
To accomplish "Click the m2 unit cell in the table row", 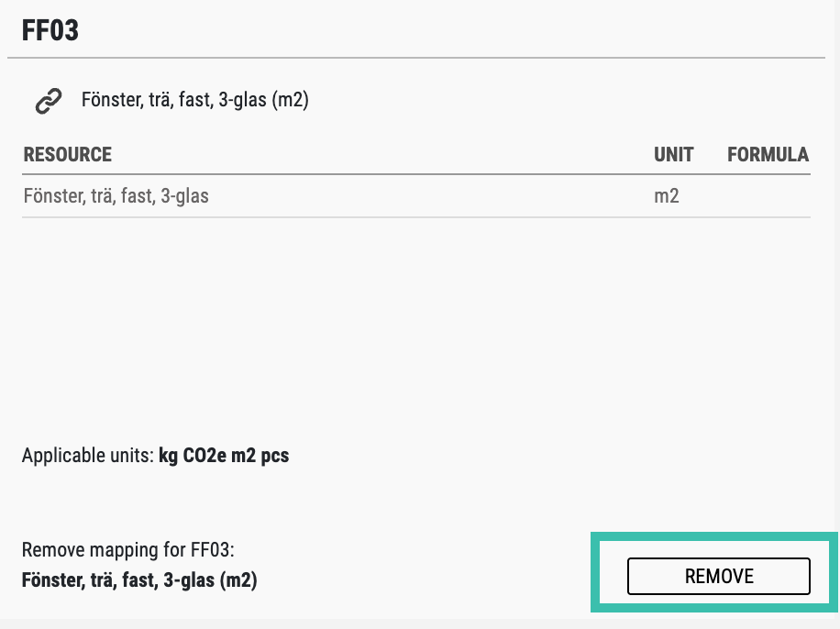I will [x=667, y=195].
